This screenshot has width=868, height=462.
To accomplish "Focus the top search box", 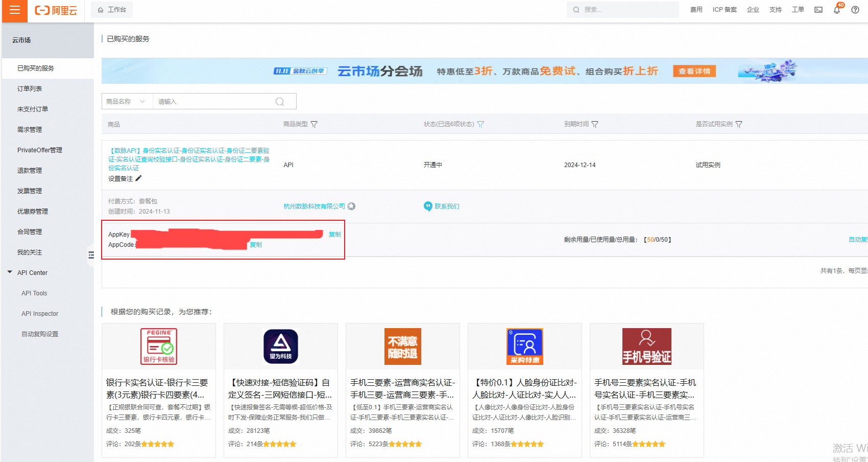I will [x=622, y=10].
